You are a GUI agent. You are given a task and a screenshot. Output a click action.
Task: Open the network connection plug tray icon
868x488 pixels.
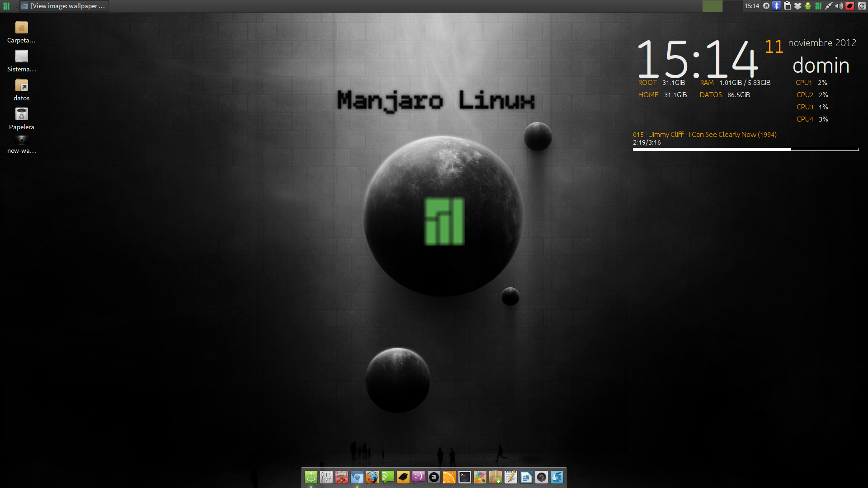point(829,6)
